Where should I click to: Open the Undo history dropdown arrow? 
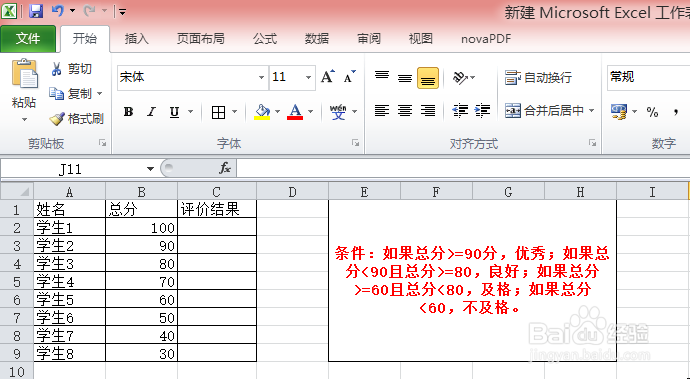tap(72, 11)
